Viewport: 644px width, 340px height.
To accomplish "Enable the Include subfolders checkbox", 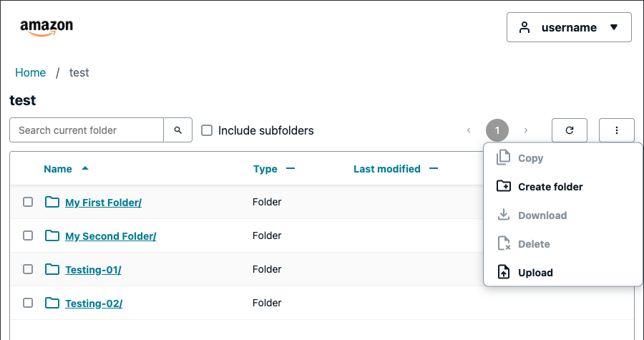I will pos(207,130).
